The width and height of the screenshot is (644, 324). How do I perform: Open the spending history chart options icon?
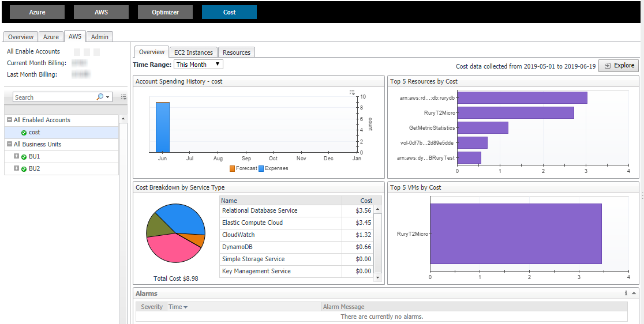pos(352,92)
